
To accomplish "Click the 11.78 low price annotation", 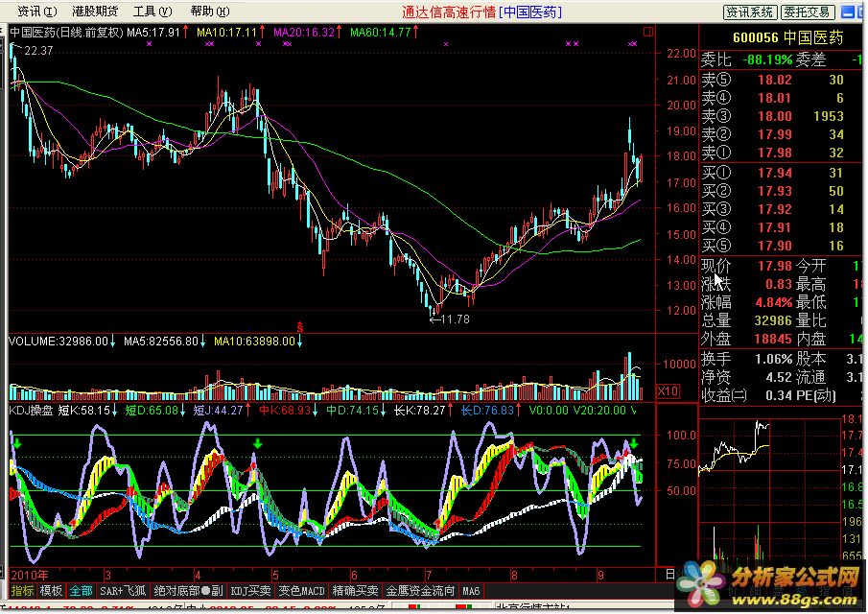I will tap(455, 319).
